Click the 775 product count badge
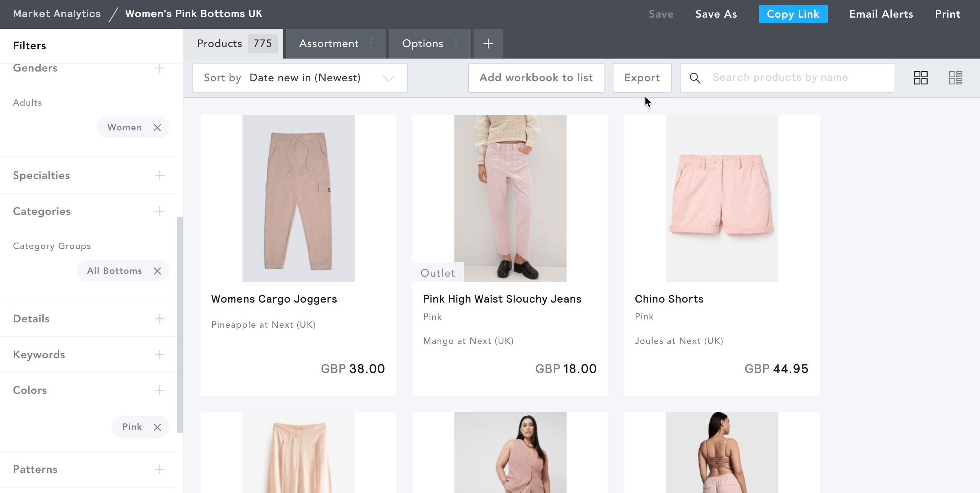The height and width of the screenshot is (493, 980). 262,43
